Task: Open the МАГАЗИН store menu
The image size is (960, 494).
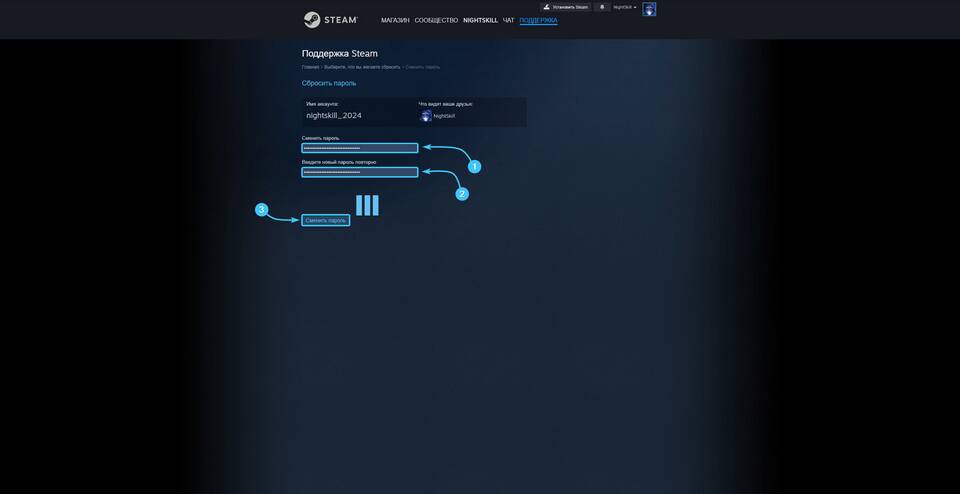Action: click(x=395, y=21)
